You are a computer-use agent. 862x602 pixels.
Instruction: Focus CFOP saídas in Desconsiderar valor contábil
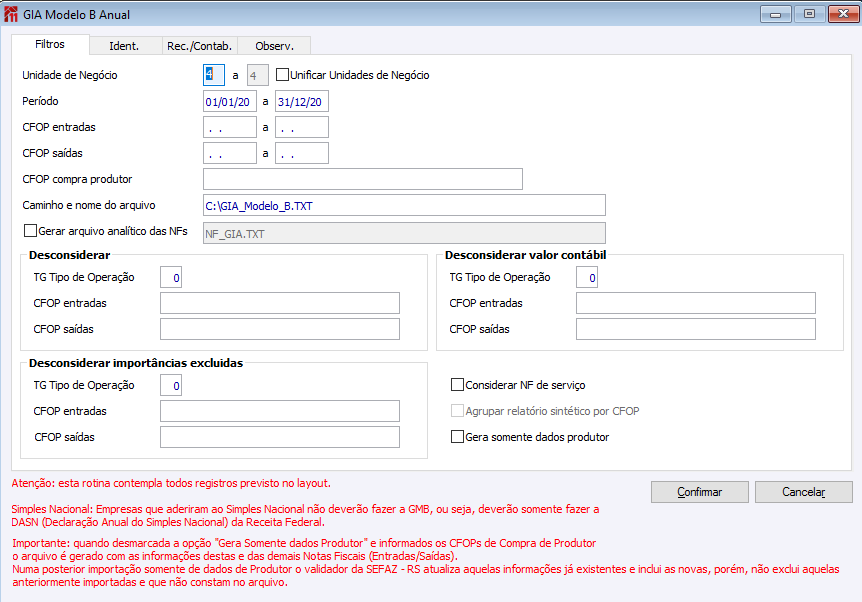(696, 329)
